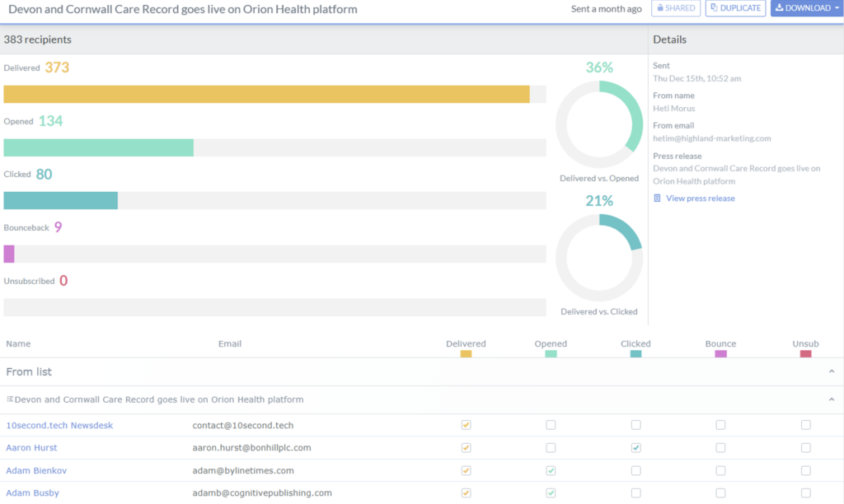
Task: Collapse the From list section
Action: click(832, 372)
